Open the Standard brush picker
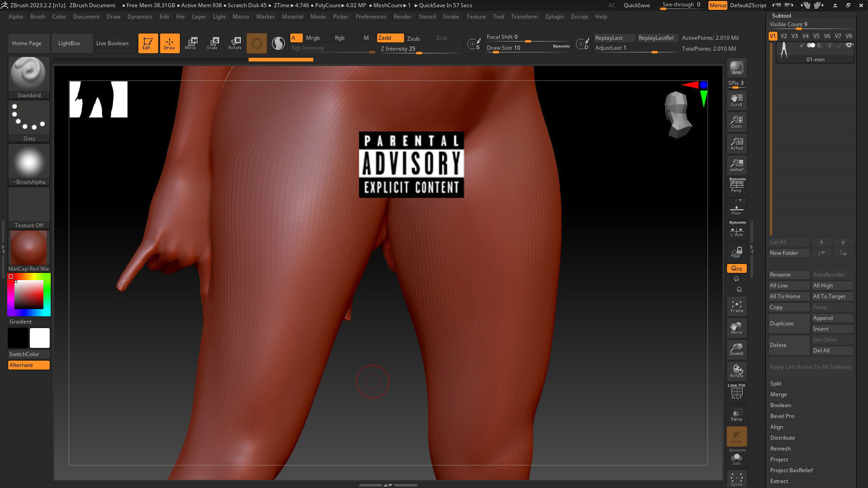 point(29,77)
